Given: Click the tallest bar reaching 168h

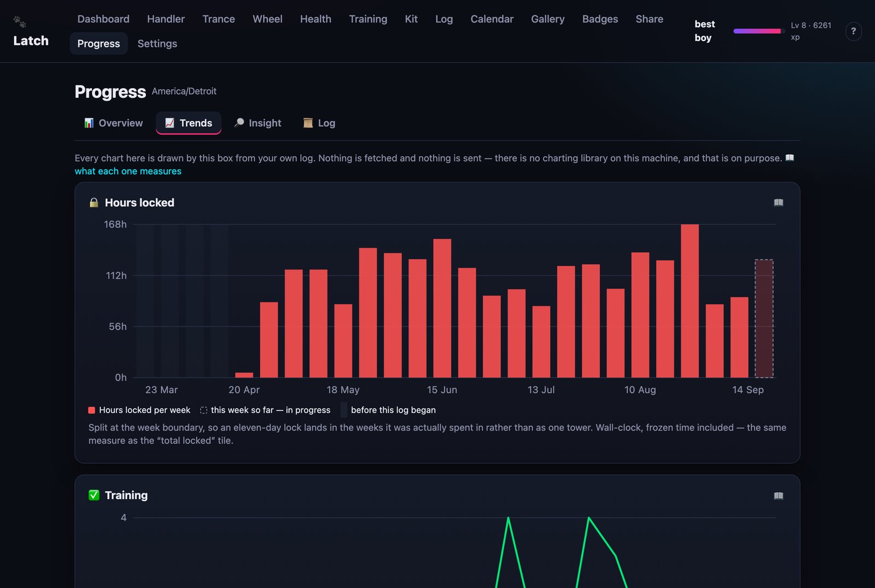Looking at the screenshot, I should 690,301.
